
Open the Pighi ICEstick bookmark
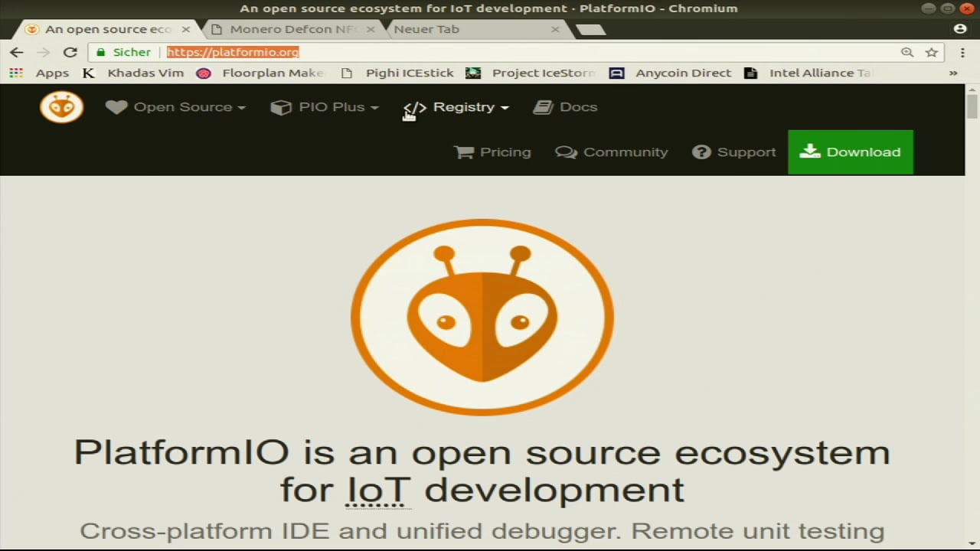click(x=397, y=73)
